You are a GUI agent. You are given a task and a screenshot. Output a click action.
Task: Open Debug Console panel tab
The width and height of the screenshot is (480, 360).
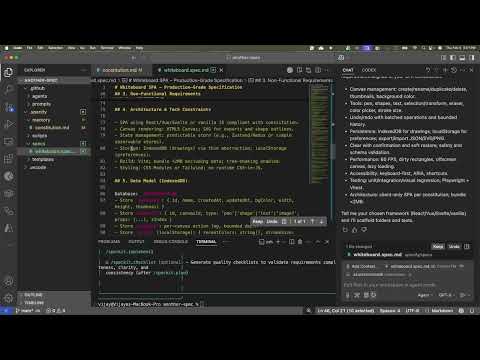pyautogui.click(x=171, y=242)
